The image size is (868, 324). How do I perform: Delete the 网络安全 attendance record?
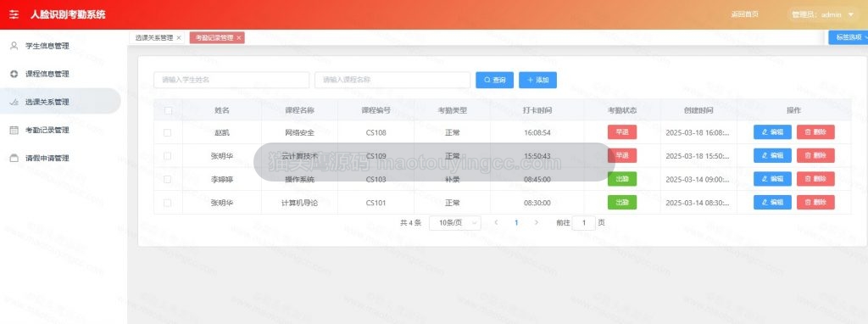click(x=815, y=132)
